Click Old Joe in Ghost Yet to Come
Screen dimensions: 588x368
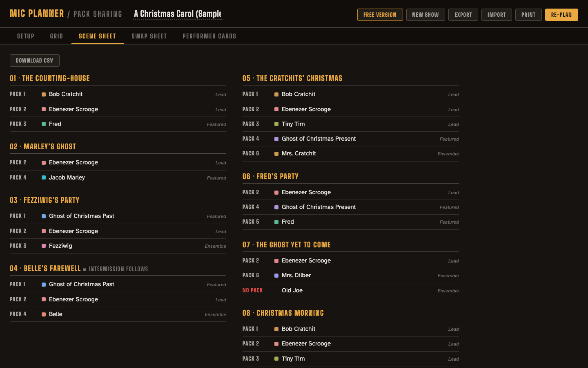click(x=292, y=290)
